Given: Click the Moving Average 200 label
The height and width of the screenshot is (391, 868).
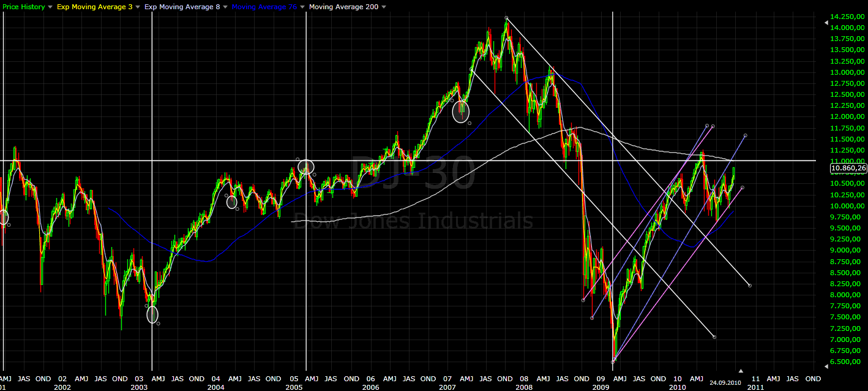Looking at the screenshot, I should click(343, 7).
